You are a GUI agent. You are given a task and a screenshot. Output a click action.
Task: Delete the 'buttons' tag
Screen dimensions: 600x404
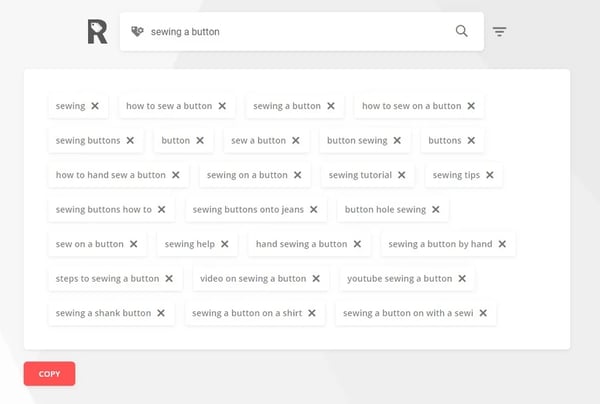pos(471,141)
